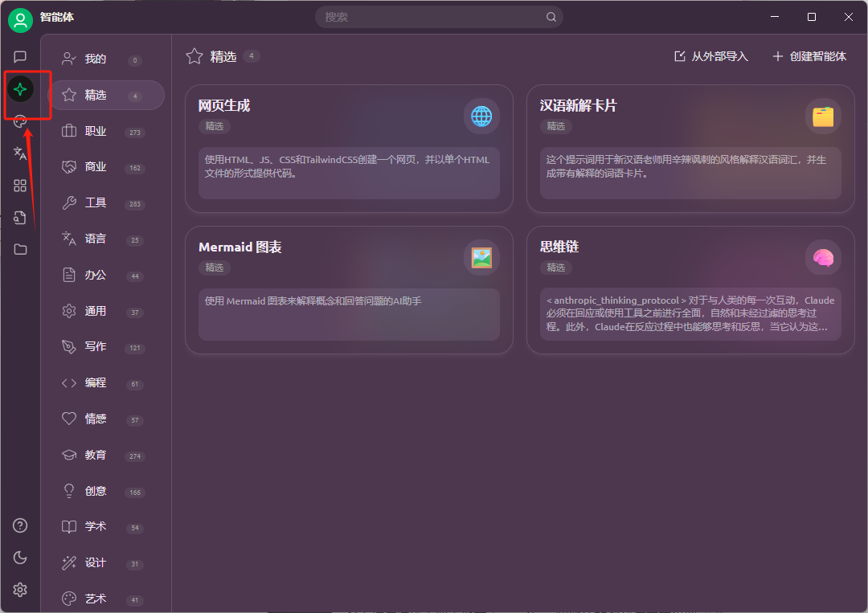868x613 pixels.
Task: Select the 学术 category
Action: point(106,527)
